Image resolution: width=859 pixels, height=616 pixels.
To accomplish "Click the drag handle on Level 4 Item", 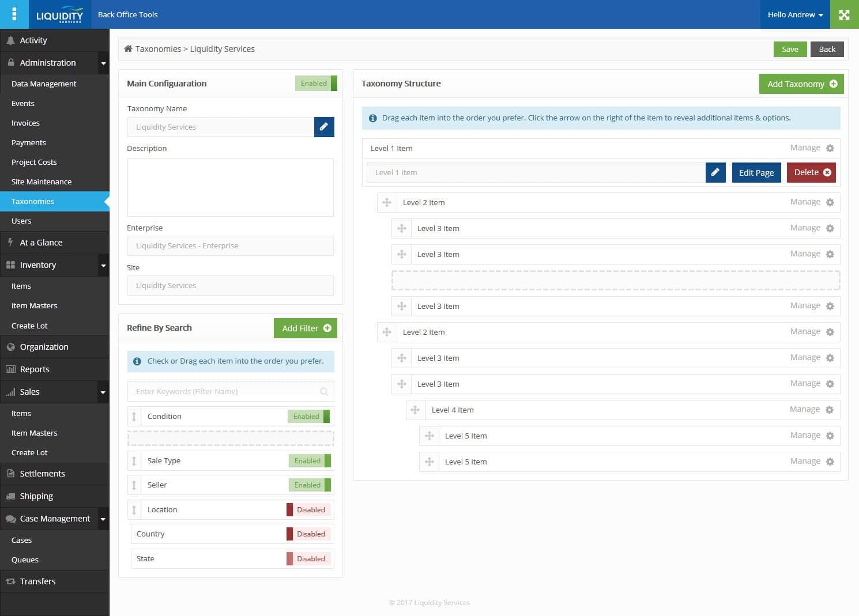I will [x=416, y=410].
